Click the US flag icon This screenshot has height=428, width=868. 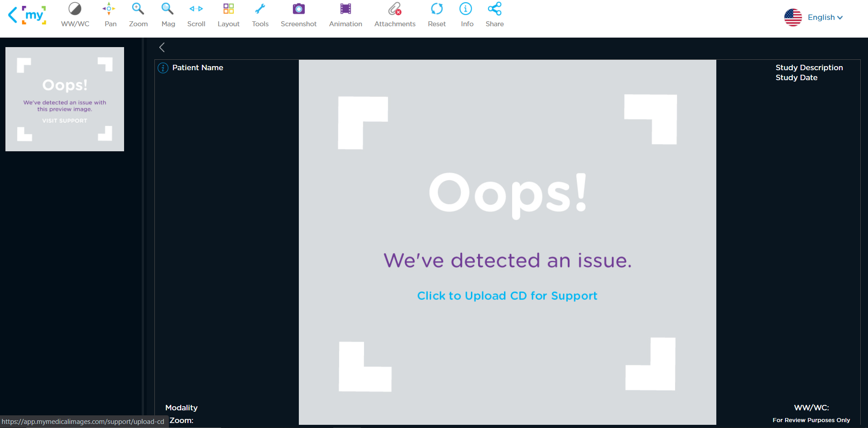pos(793,18)
